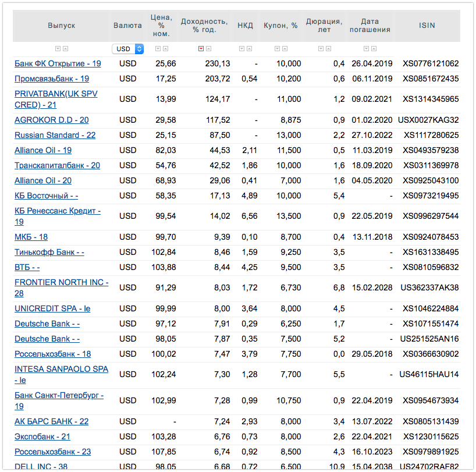Open the UNICREDIT SPA - le link
This screenshot has width=476, height=472.
52,309
